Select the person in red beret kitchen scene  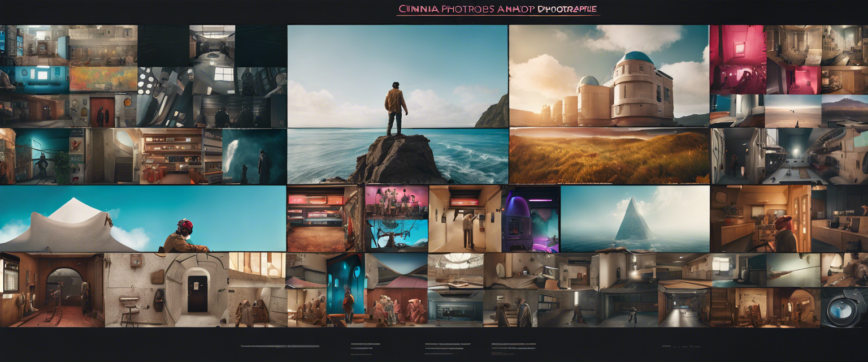point(760,219)
